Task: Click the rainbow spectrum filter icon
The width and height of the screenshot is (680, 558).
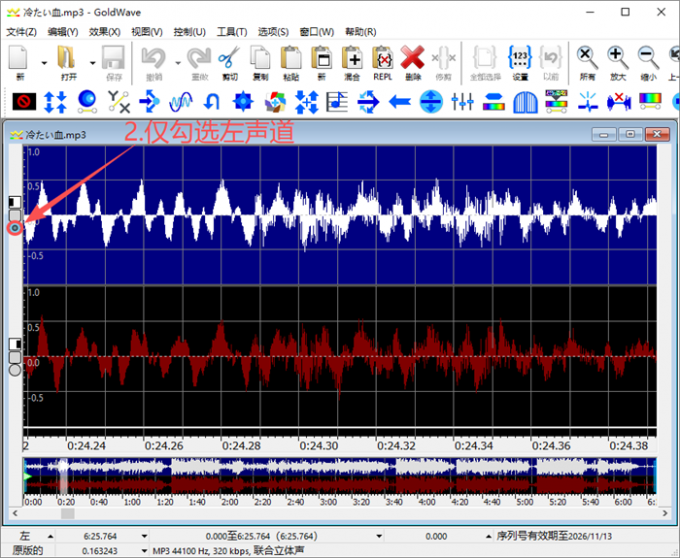Action: click(650, 102)
